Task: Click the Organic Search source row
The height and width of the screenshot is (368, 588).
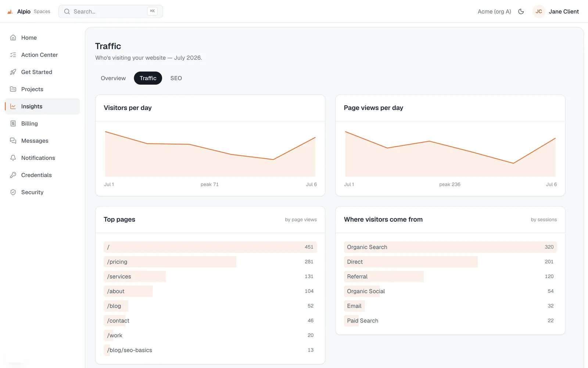Action: pos(450,247)
